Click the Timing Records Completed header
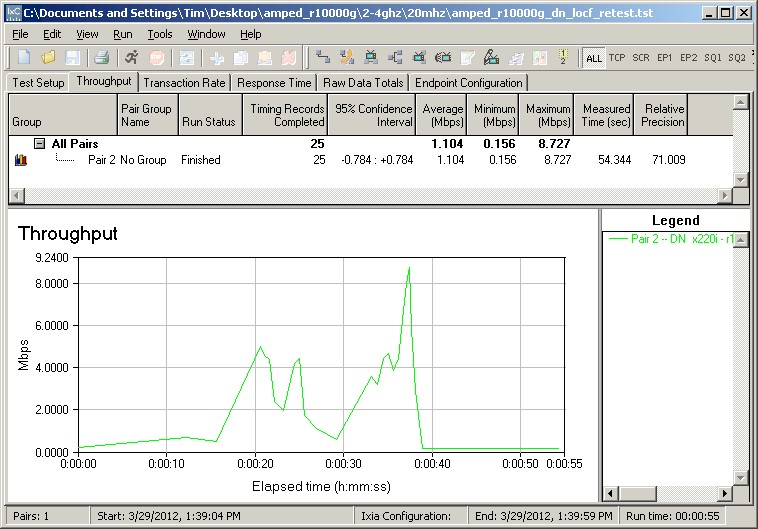The width and height of the screenshot is (758, 529). 285,115
